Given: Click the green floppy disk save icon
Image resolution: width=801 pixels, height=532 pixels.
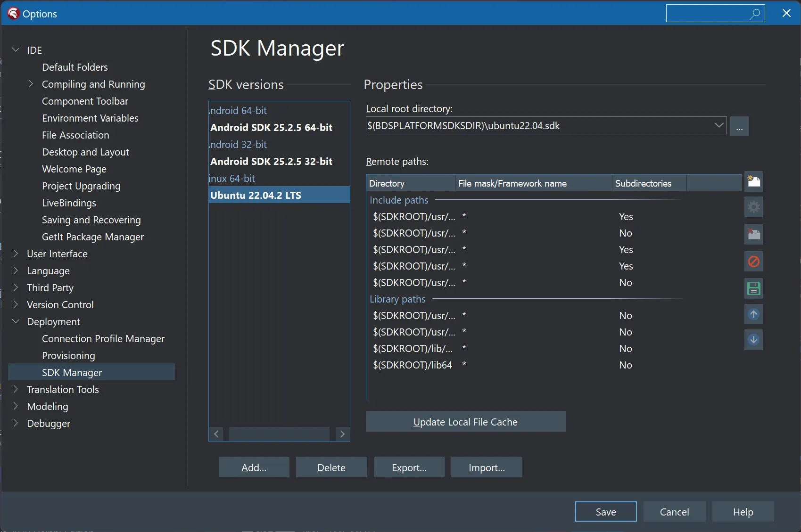Looking at the screenshot, I should [x=753, y=288].
